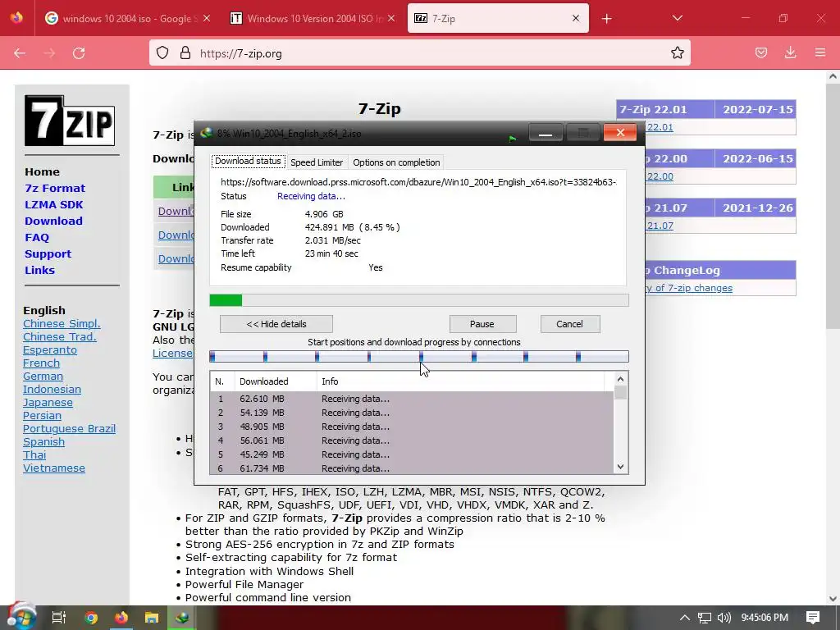Click the green download progress bar

coord(419,300)
